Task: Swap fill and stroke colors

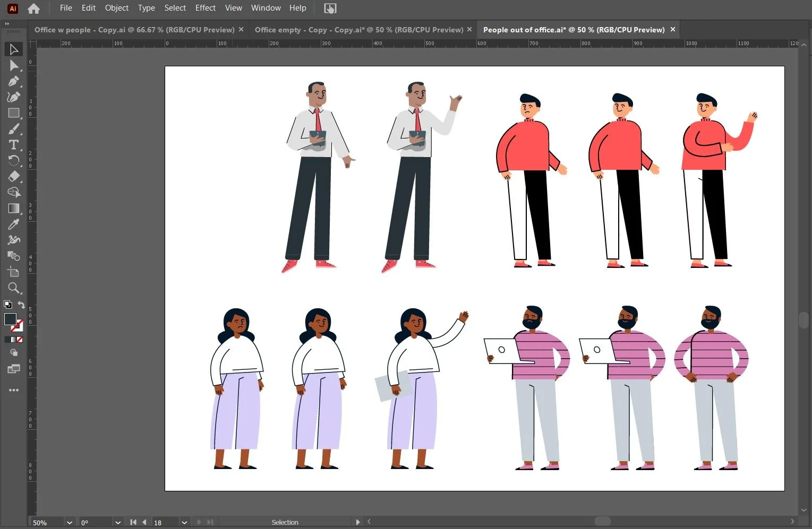Action: coord(21,305)
